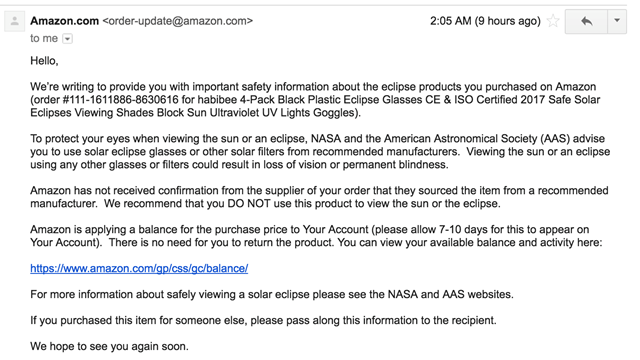Click the 'We're writing to provide' sentence
640x360 pixels.
coord(315,100)
